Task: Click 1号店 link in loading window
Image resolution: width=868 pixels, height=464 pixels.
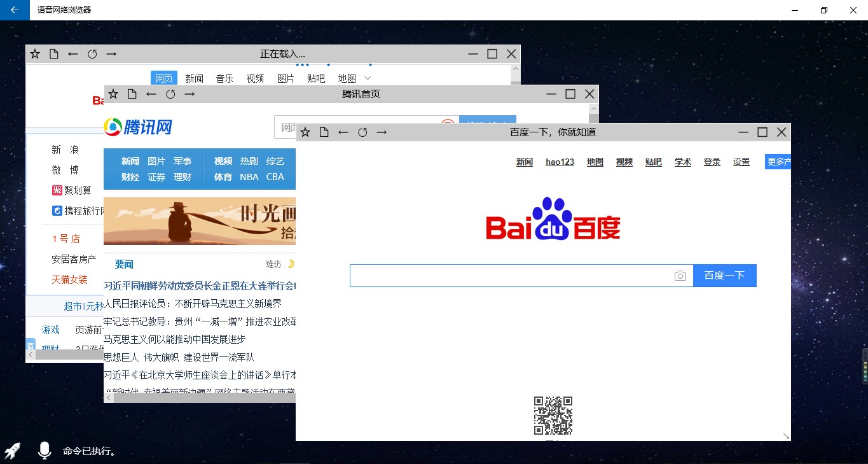Action: [x=66, y=239]
